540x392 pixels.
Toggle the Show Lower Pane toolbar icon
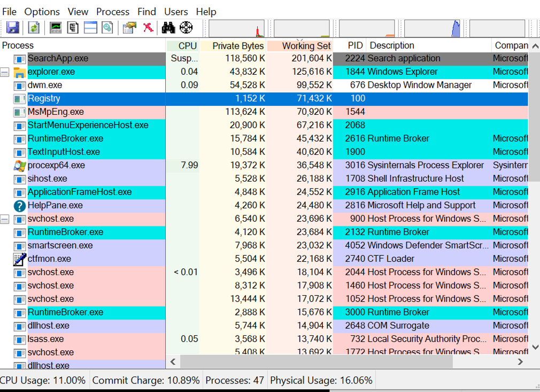90,28
